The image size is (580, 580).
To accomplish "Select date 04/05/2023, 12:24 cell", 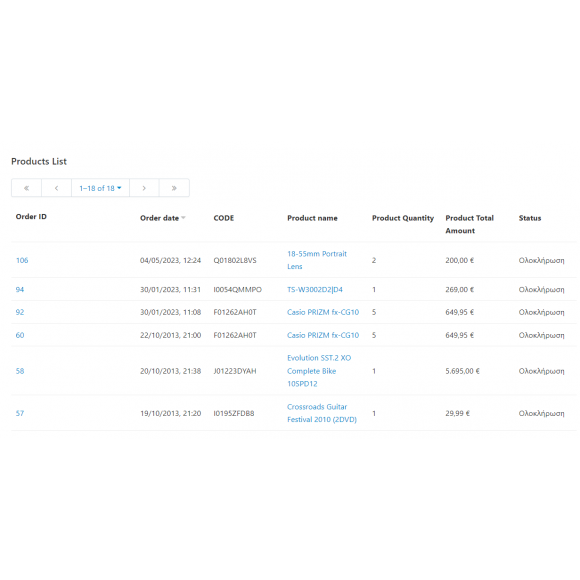I will click(171, 260).
